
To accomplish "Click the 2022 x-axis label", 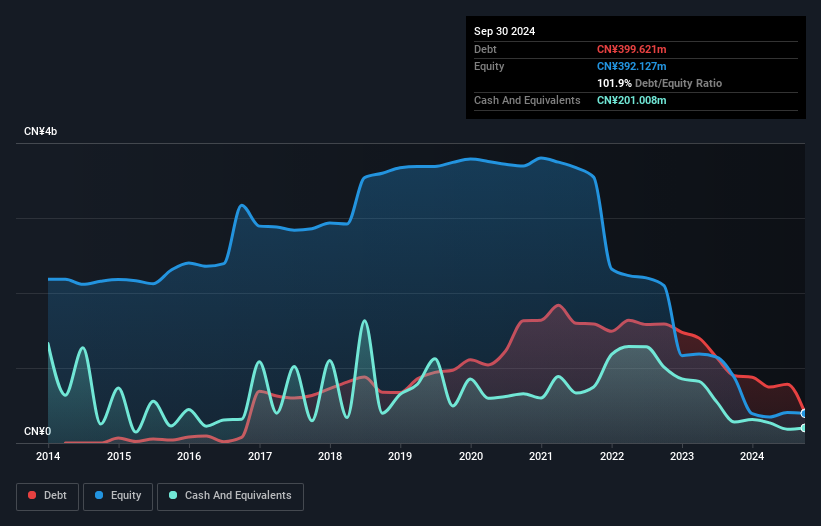I will tap(612, 456).
